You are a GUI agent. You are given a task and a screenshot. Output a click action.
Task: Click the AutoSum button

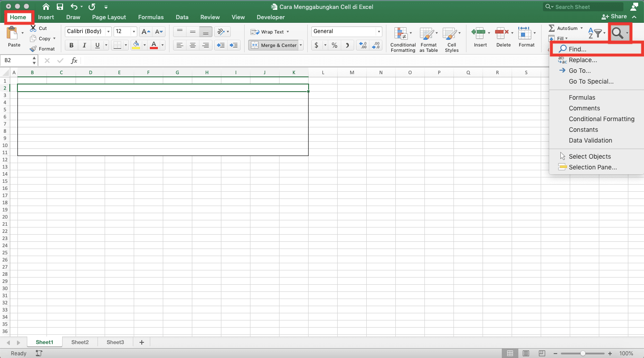[566, 28]
